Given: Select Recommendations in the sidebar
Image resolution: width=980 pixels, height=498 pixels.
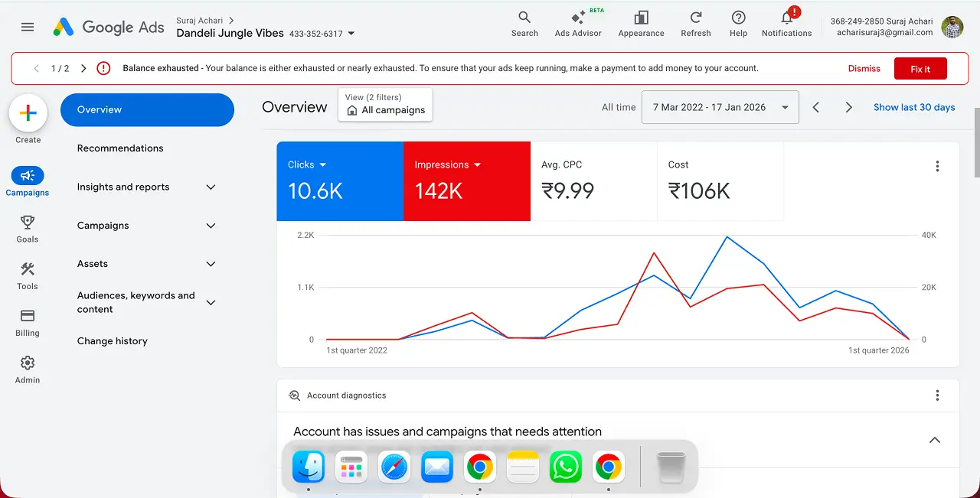Looking at the screenshot, I should 119,148.
